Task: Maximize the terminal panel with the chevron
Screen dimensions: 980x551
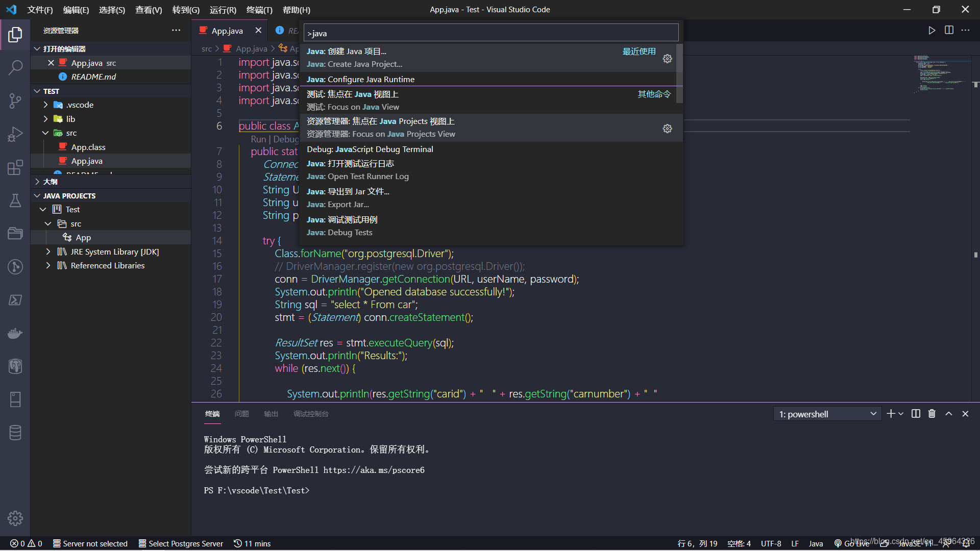Action: 948,414
